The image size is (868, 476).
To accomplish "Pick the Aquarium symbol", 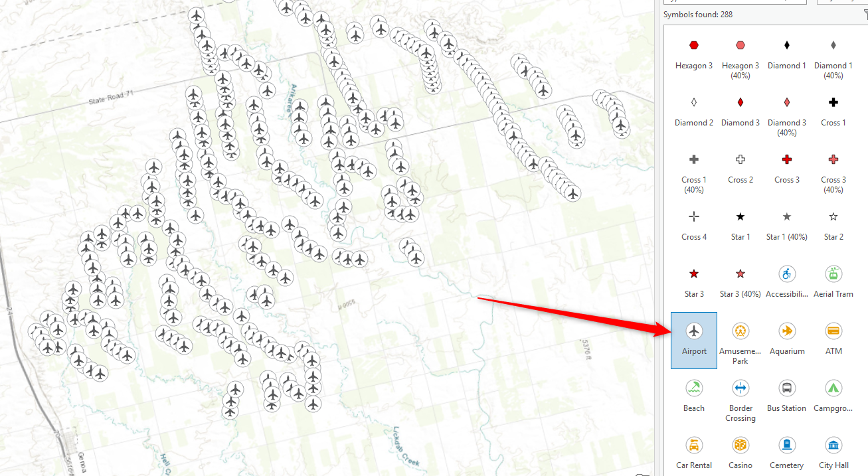I will click(787, 340).
